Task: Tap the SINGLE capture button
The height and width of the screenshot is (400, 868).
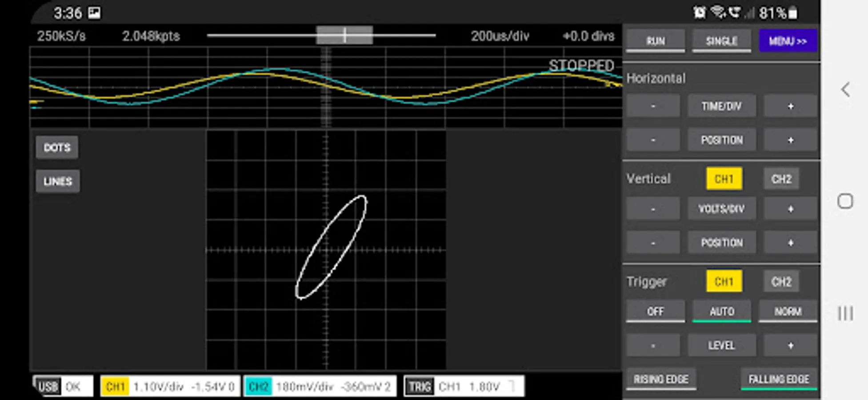Action: tap(721, 41)
